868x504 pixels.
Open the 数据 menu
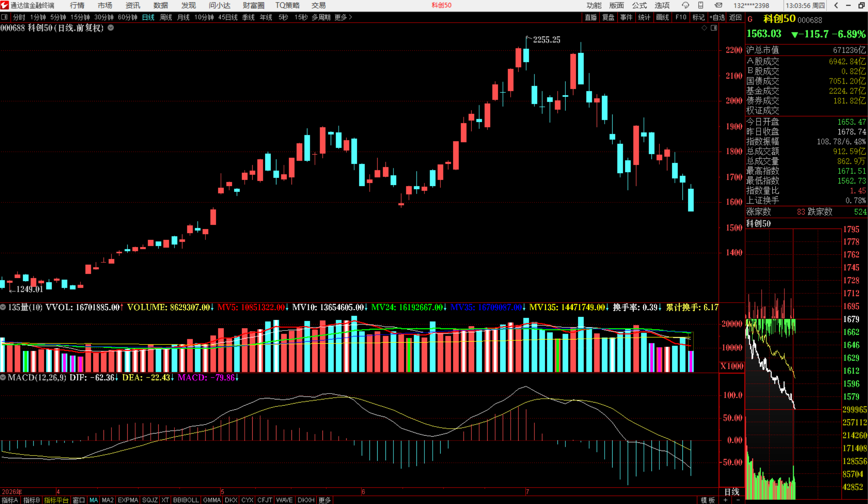point(160,5)
